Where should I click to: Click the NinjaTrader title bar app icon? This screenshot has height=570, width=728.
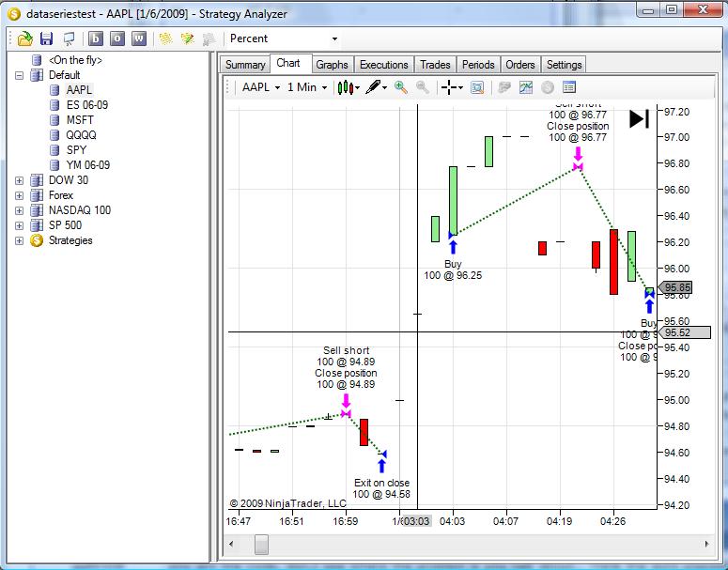[x=14, y=14]
